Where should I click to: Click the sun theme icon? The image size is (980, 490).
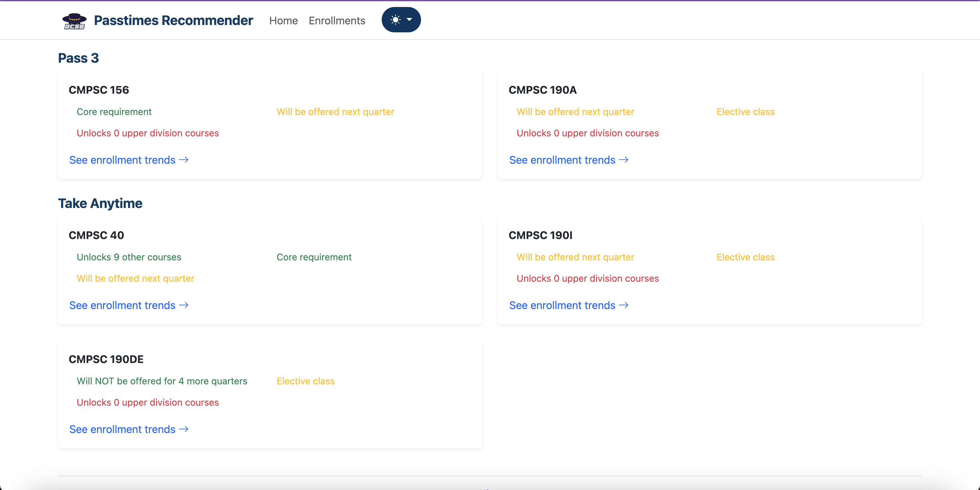395,20
